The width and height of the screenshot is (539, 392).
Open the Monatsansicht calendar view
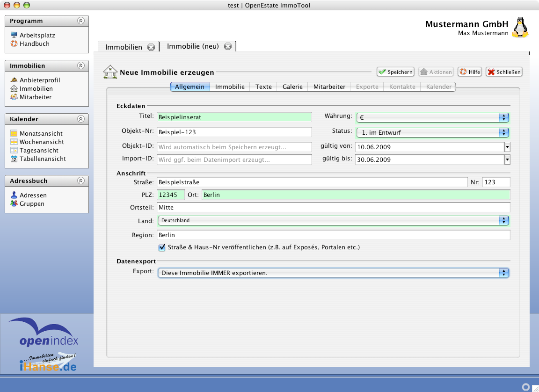coord(41,133)
